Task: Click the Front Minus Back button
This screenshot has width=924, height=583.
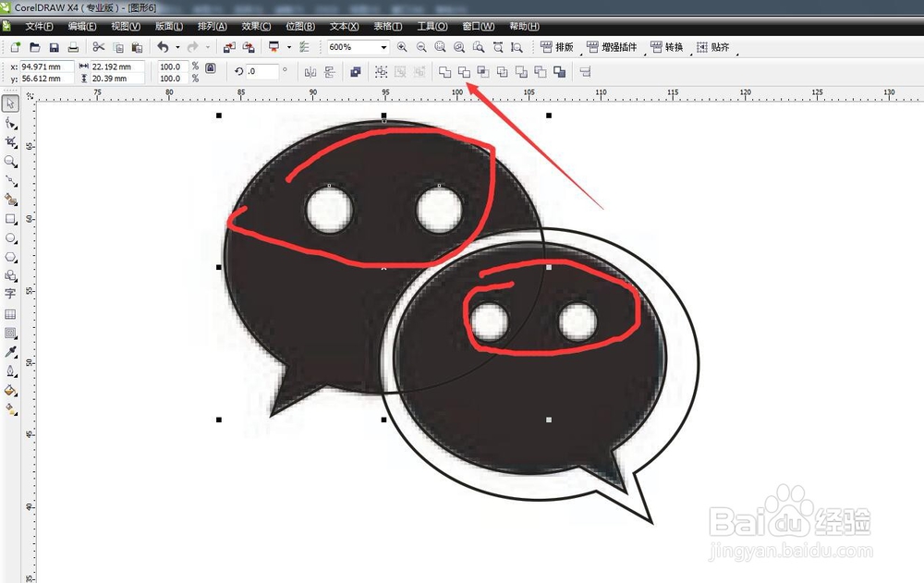Action: (521, 72)
